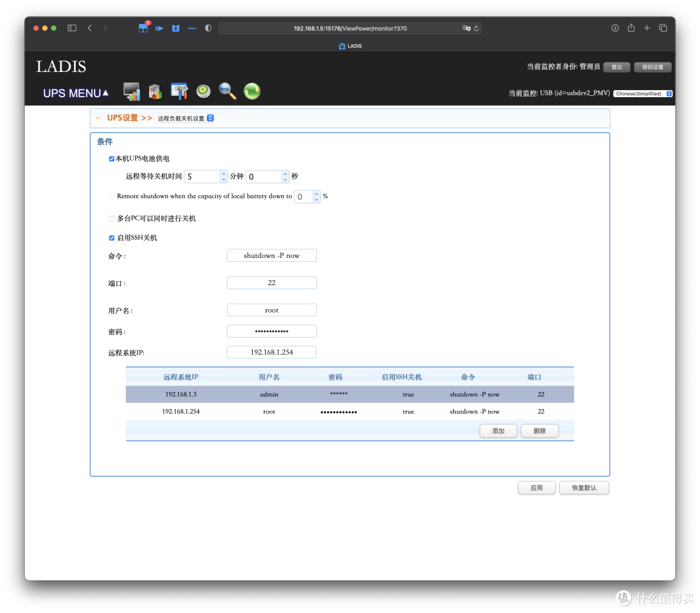Click the admin username cell

click(269, 395)
